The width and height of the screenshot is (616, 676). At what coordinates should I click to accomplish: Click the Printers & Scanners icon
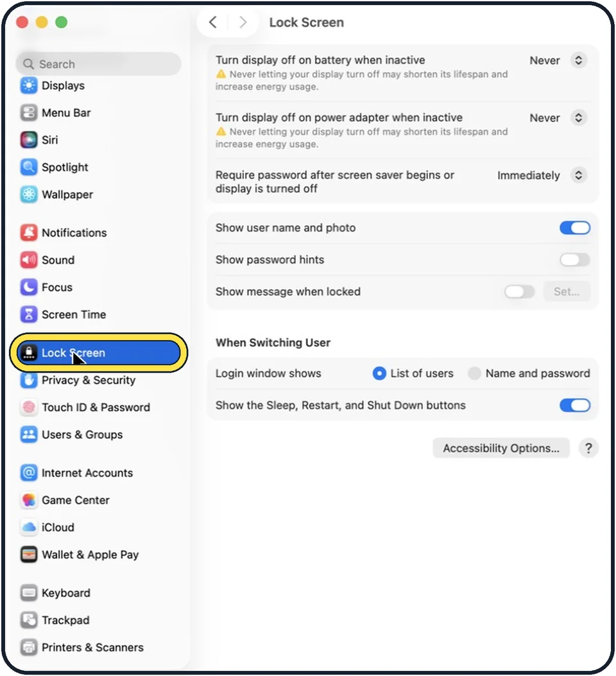[x=29, y=647]
